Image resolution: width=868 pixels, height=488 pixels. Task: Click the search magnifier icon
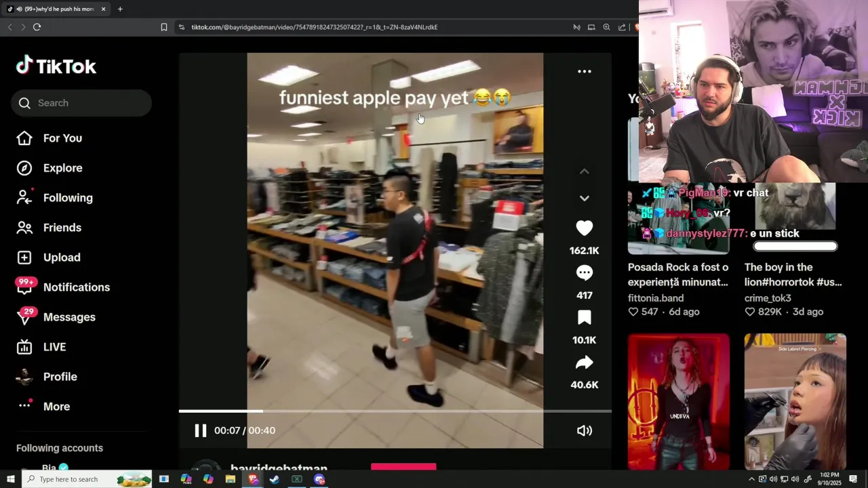tap(24, 103)
